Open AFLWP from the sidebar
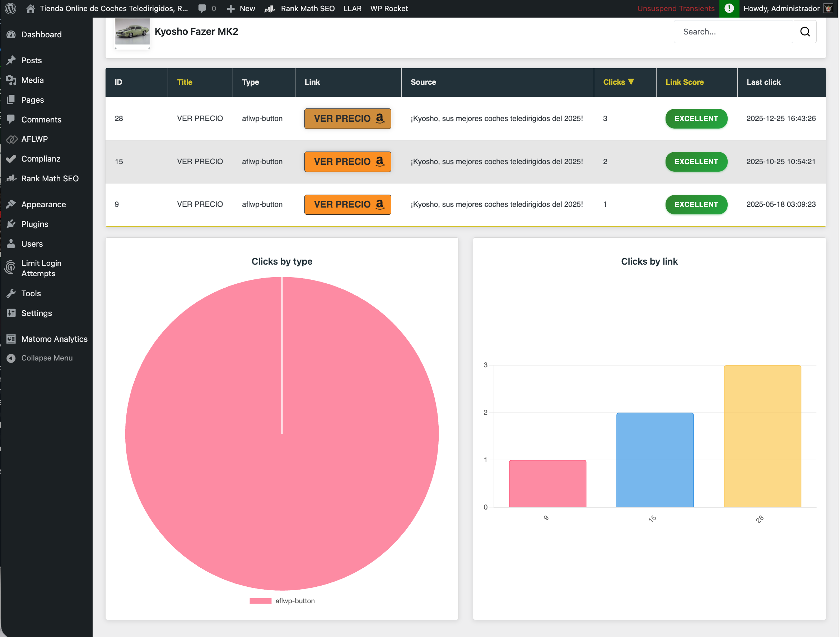 (x=34, y=139)
